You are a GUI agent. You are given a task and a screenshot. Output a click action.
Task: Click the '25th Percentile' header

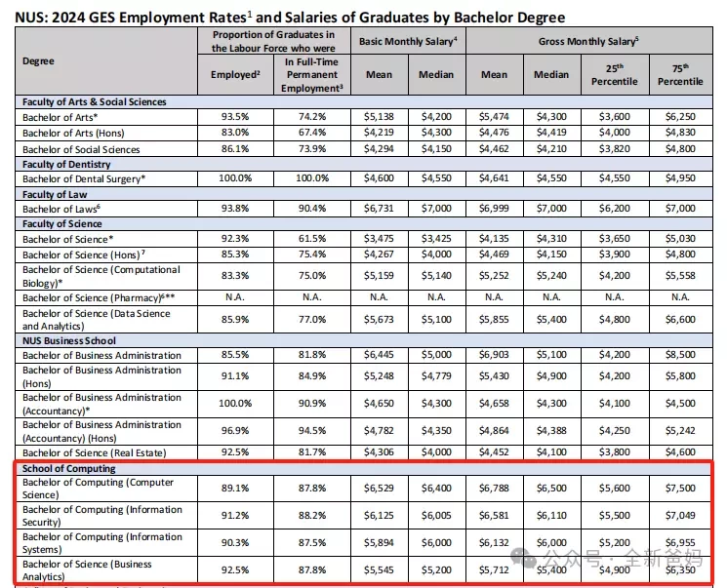[615, 75]
